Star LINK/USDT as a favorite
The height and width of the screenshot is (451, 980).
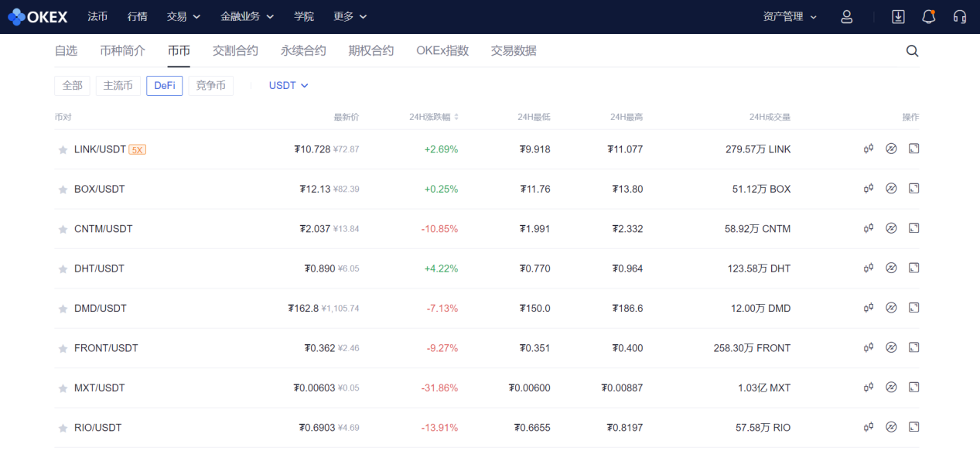(x=63, y=150)
